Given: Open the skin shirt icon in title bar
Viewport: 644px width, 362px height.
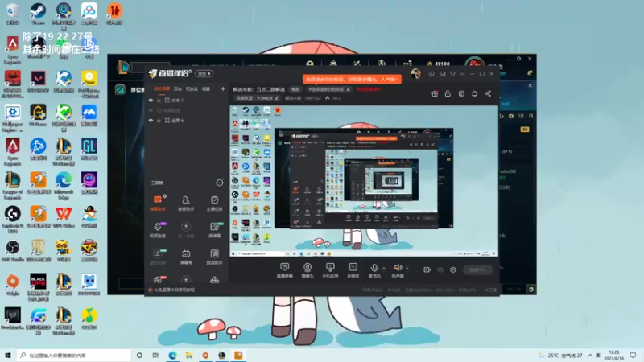Looking at the screenshot, I should point(452,74).
